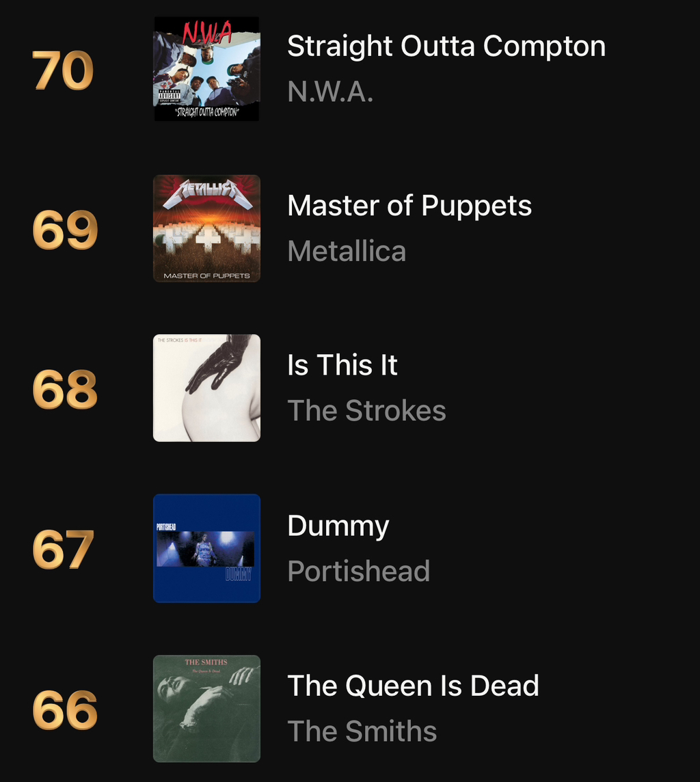Click the rank number 66
Screen dimensions: 700x782
click(x=65, y=710)
